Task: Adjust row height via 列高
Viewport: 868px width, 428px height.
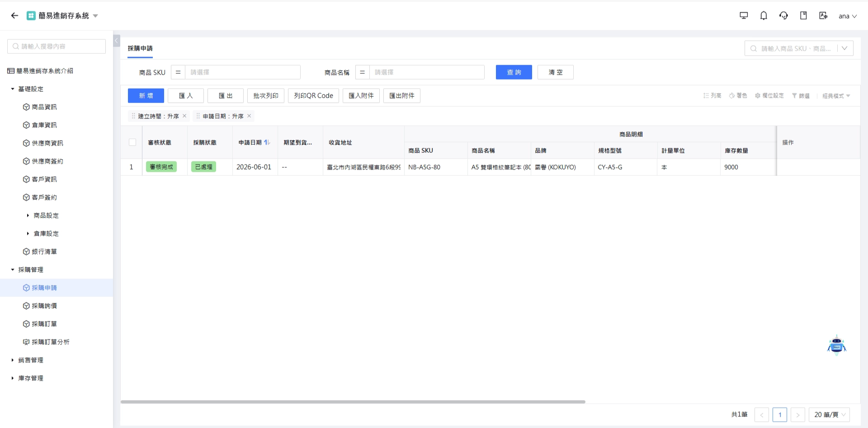Action: click(x=712, y=96)
